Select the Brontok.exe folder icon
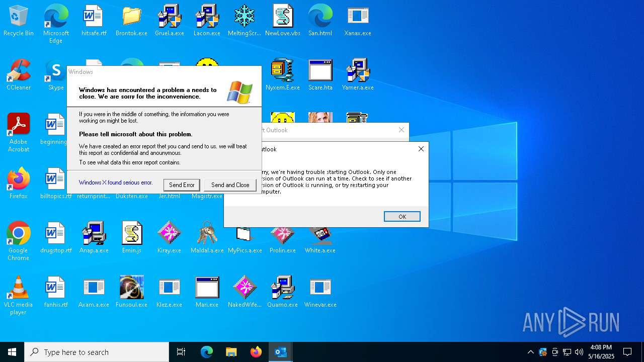644x362 pixels. click(131, 21)
